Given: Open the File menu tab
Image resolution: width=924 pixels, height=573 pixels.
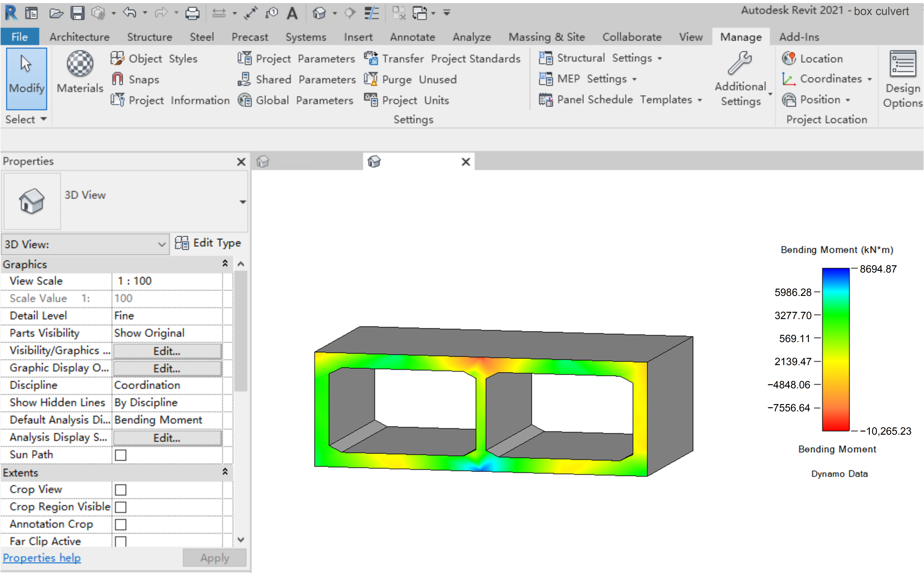Looking at the screenshot, I should (20, 37).
